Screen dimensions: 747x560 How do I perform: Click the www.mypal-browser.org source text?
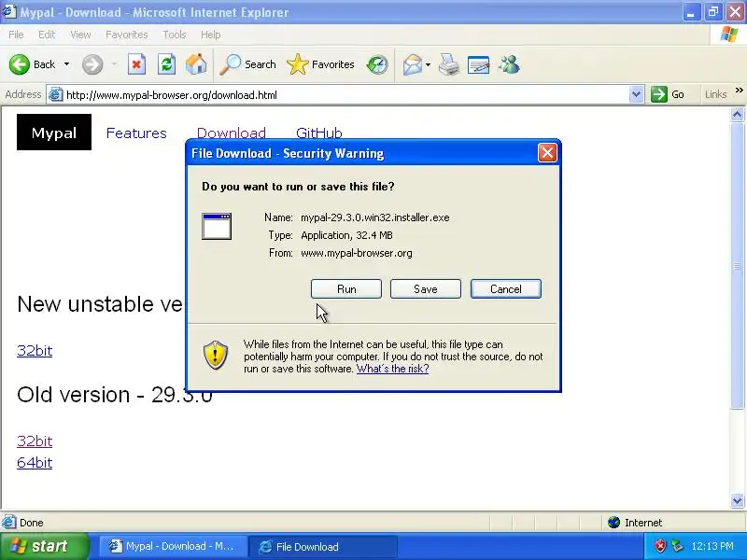(x=357, y=253)
